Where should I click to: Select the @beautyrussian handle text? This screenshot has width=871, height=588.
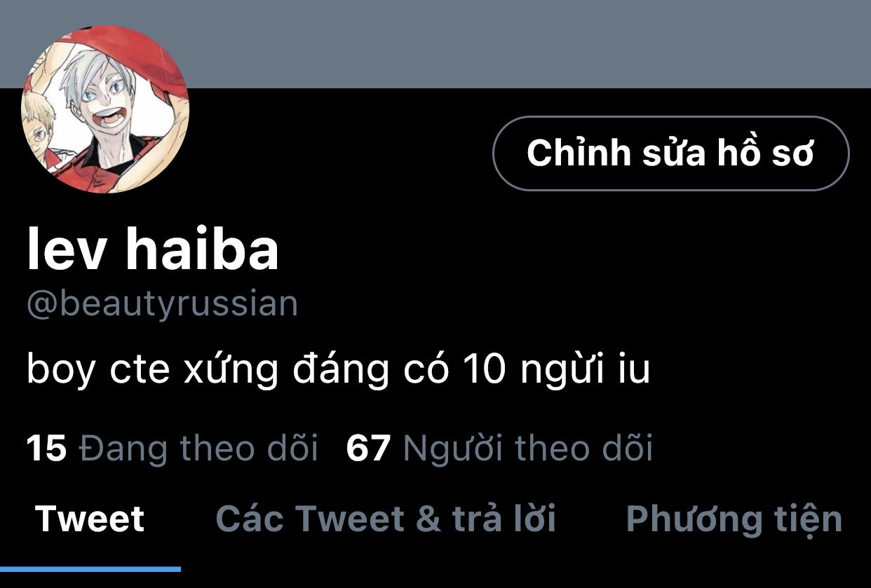(163, 305)
